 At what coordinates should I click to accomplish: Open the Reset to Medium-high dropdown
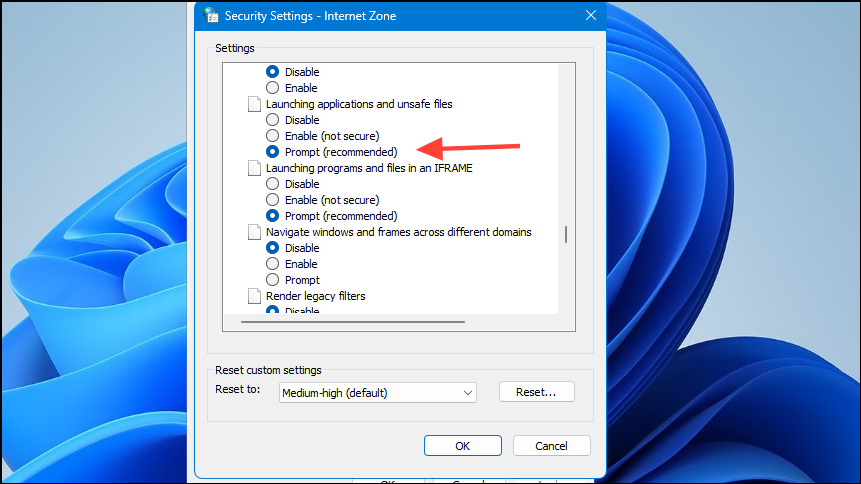tap(378, 393)
